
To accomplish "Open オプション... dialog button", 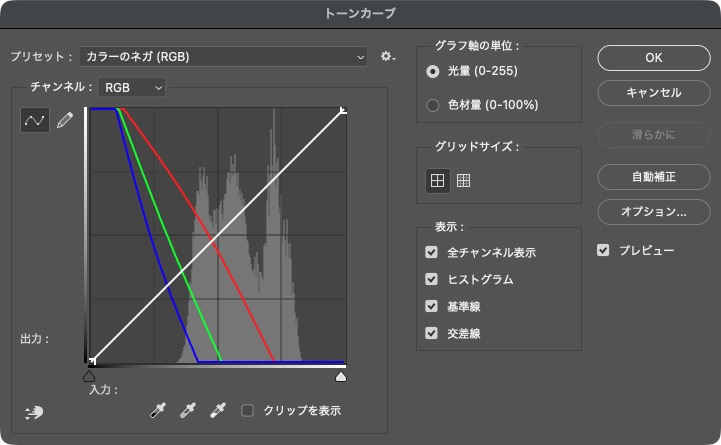I will pos(653,212).
